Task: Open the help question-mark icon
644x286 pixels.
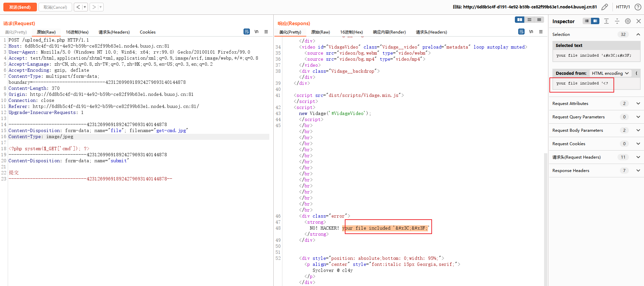Action: click(638, 7)
